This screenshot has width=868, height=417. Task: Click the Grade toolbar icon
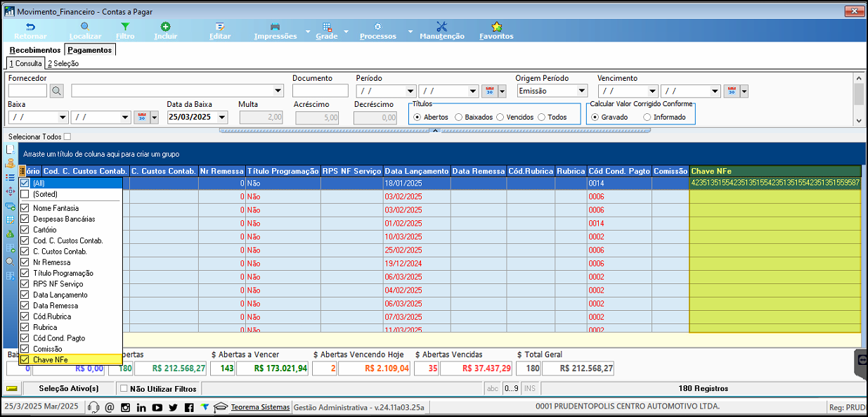(x=326, y=27)
